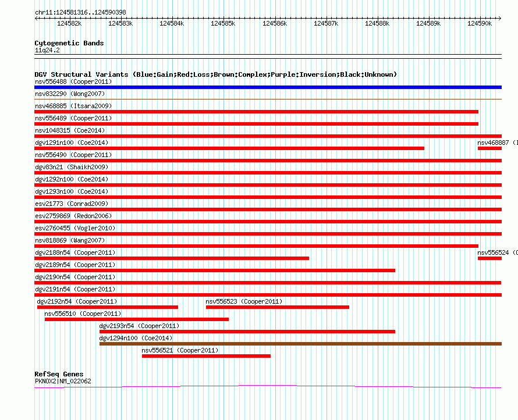
Task: Click the red dgv2193n54 loss bar
Action: tap(247, 332)
